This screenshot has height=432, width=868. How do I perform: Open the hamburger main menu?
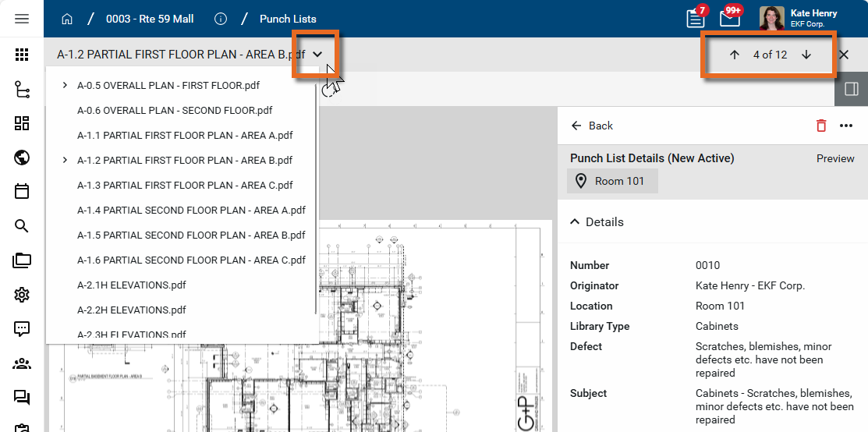tap(22, 19)
